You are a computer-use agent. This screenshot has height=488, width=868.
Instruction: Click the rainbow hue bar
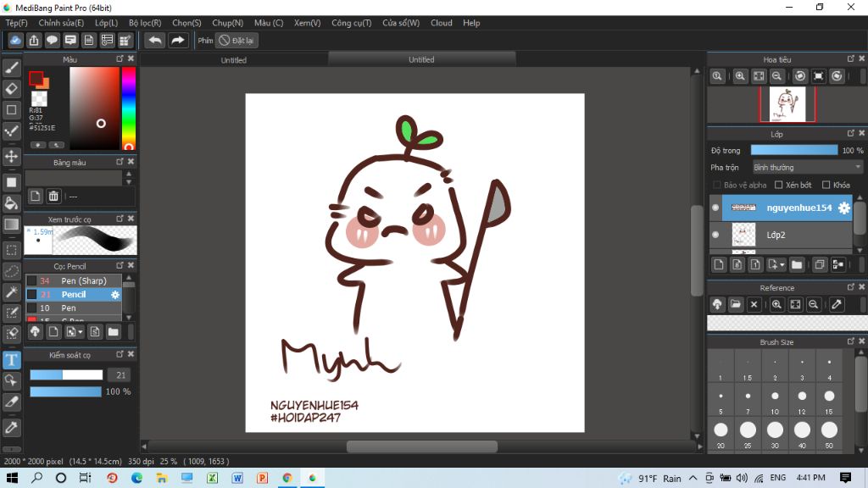pos(129,108)
